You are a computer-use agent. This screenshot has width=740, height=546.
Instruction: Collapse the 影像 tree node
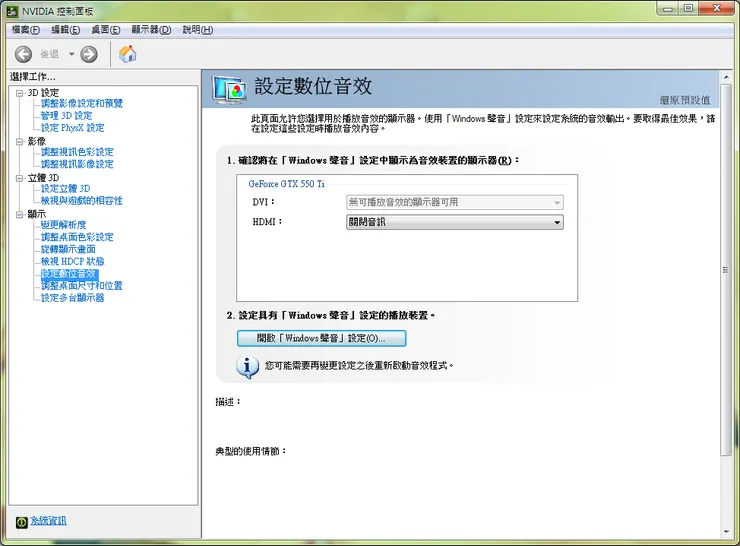pyautogui.click(x=19, y=142)
